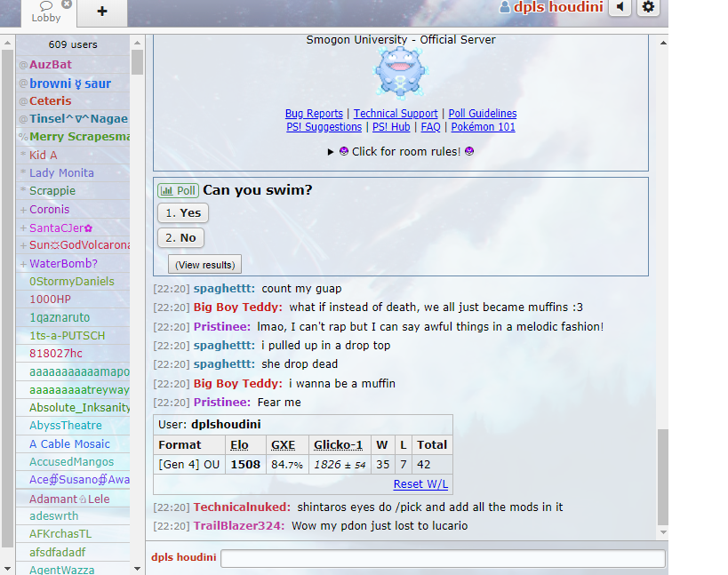This screenshot has width=728, height=575.
Task: Select user A Cable Mosaic in the list
Action: pos(73,444)
